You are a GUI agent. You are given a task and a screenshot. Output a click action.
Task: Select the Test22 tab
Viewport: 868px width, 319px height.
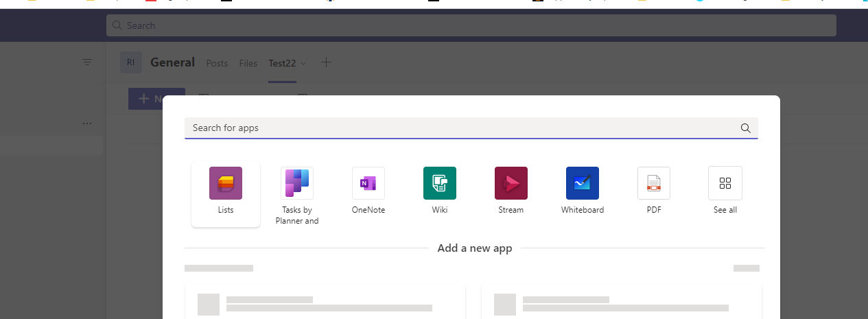pyautogui.click(x=282, y=63)
